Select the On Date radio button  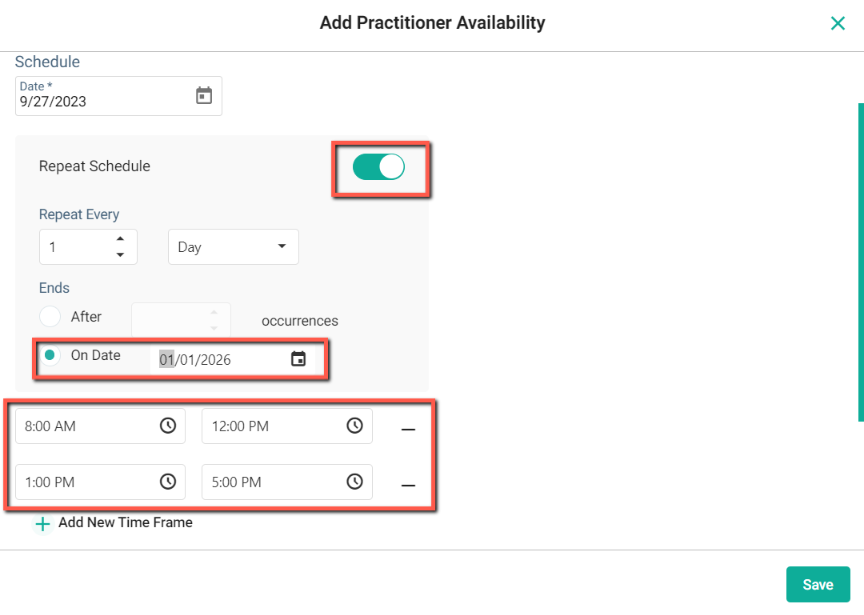50,355
